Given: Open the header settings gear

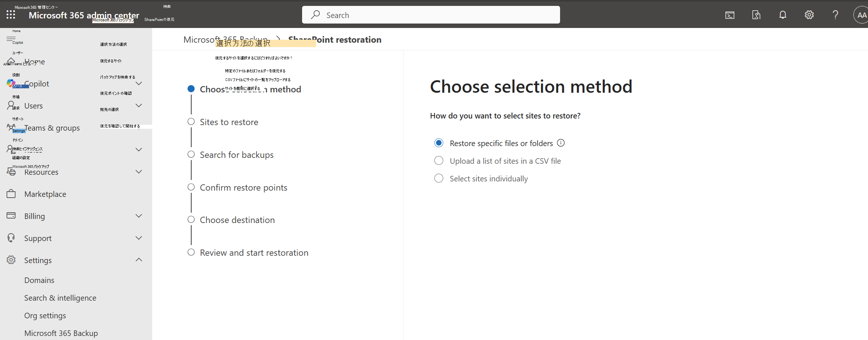Looking at the screenshot, I should click(809, 15).
